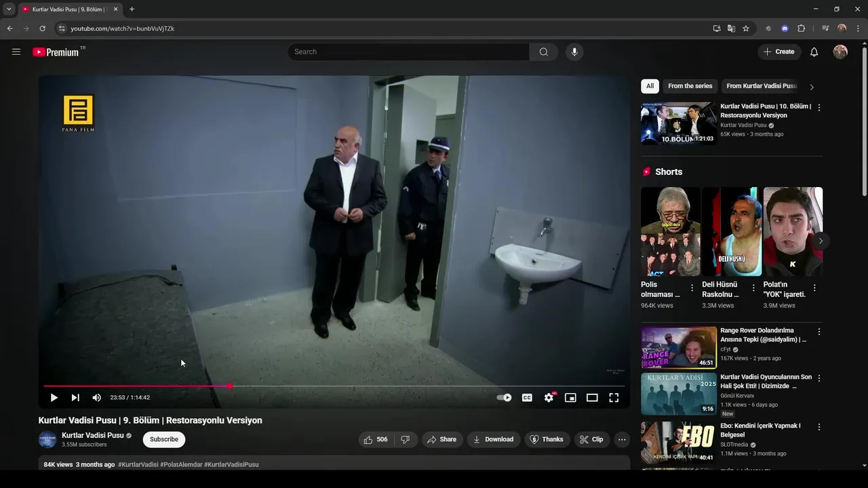Show next Shorts with the arrow
Screen dimensions: 868x488
(x=821, y=241)
